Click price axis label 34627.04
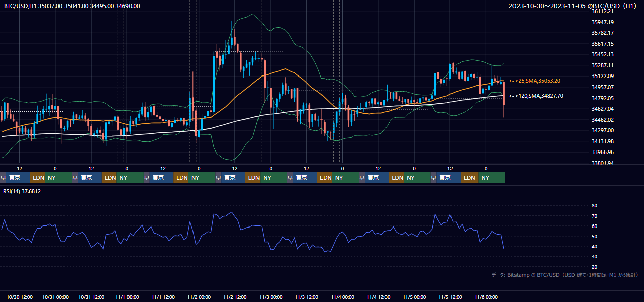This screenshot has width=644, height=302. tap(603, 109)
